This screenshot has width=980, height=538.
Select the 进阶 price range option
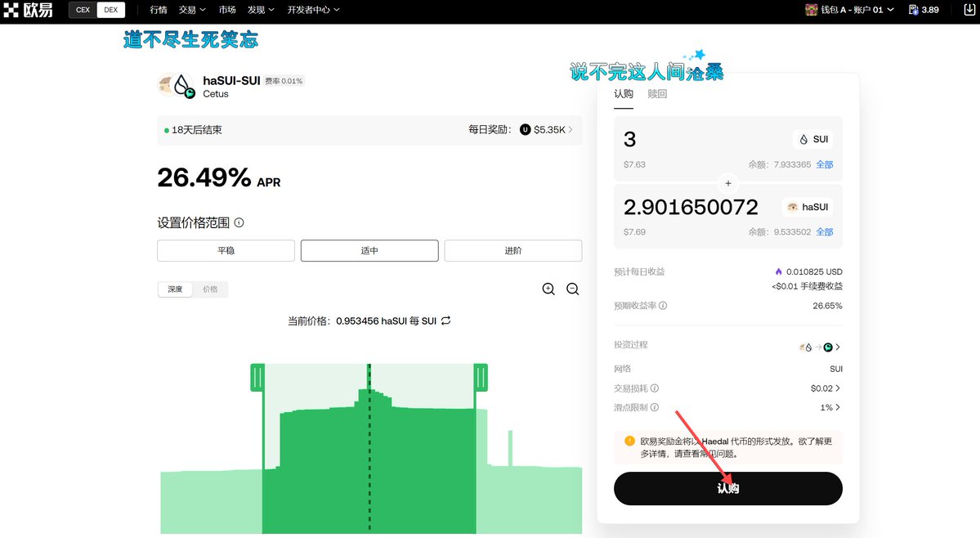(513, 250)
